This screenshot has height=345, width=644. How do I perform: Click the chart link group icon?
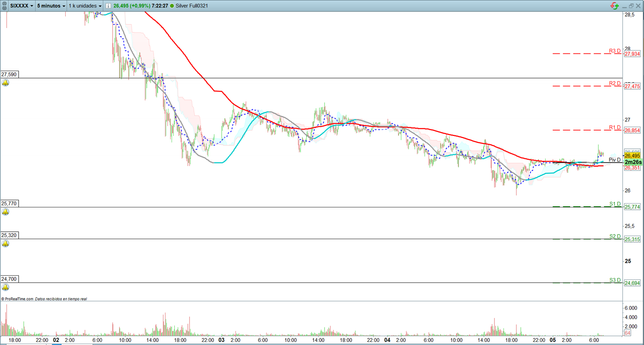(x=4, y=6)
